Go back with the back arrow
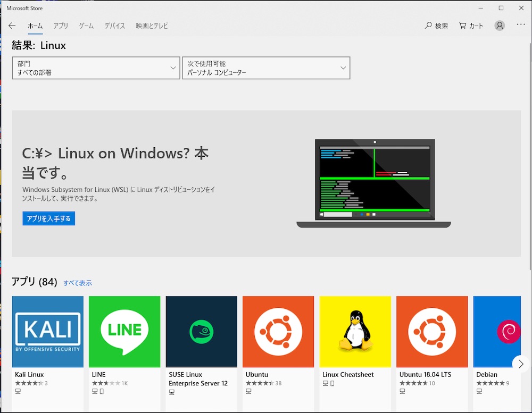Viewport: 532px width, 413px height. pyautogui.click(x=12, y=26)
